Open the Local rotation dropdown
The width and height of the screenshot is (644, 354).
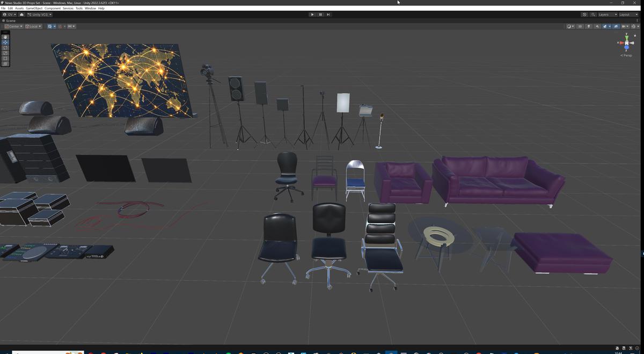(33, 26)
